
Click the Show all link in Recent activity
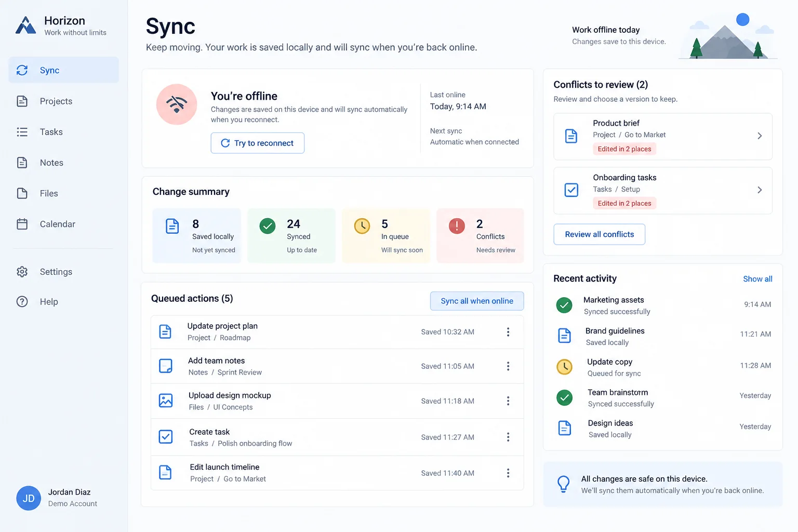(x=757, y=279)
